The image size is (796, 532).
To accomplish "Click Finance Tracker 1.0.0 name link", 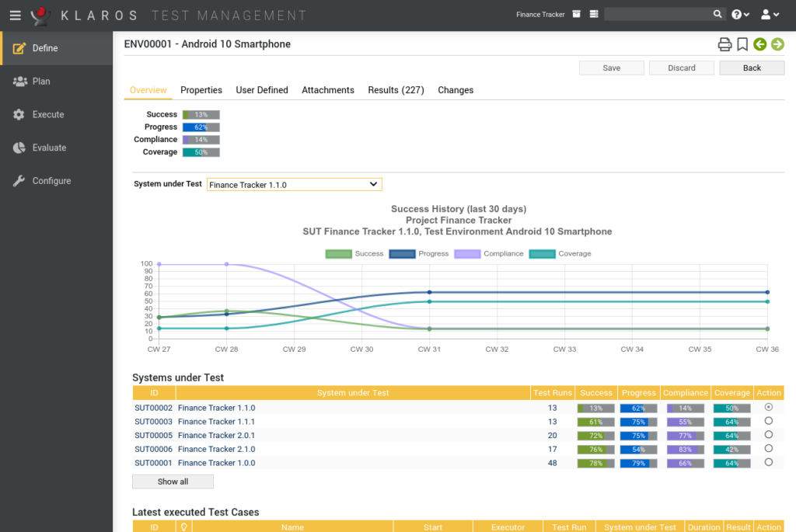I will coord(216,463).
